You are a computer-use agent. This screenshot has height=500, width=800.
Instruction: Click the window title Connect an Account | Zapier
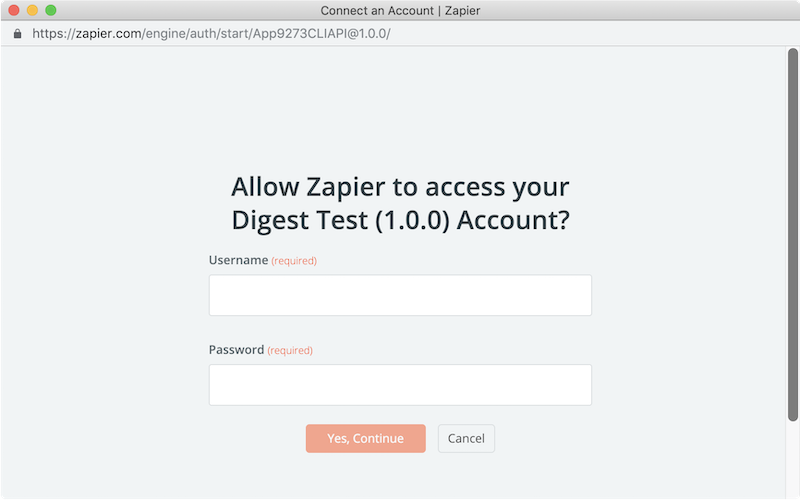tap(400, 11)
